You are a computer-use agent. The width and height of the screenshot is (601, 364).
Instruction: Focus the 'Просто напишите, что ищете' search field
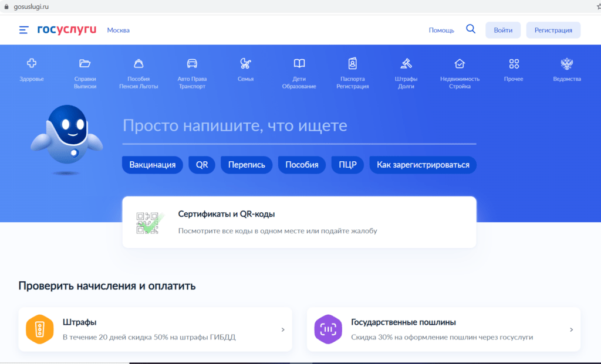pyautogui.click(x=299, y=126)
